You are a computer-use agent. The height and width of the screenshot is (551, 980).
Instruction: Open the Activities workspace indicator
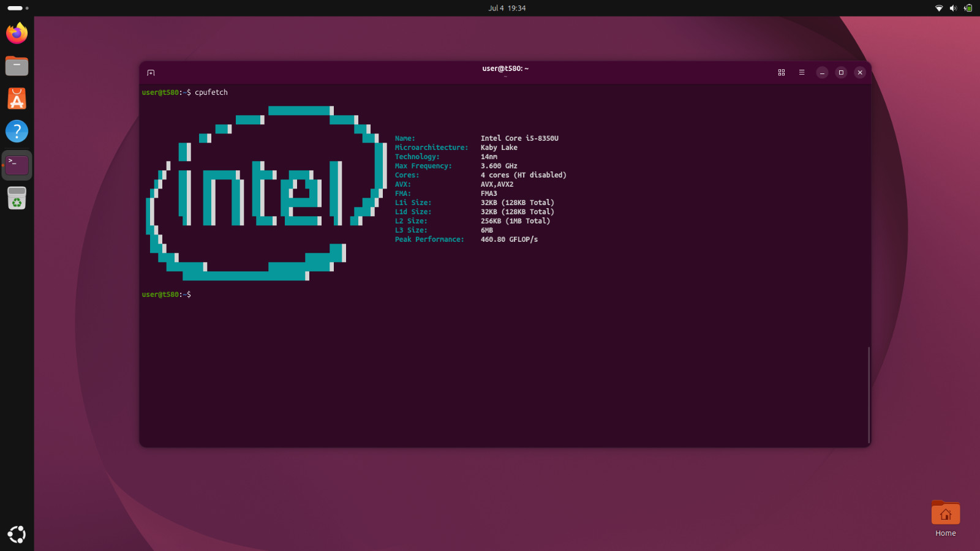tap(18, 8)
